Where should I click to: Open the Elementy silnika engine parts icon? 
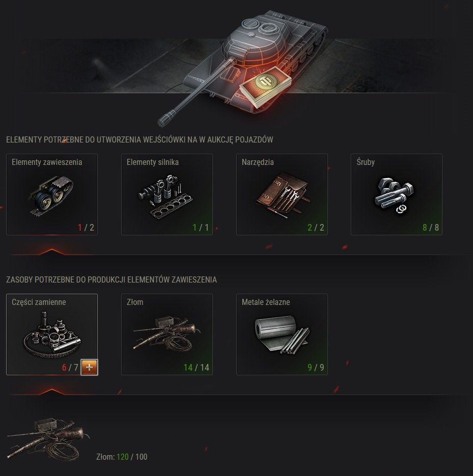165,196
